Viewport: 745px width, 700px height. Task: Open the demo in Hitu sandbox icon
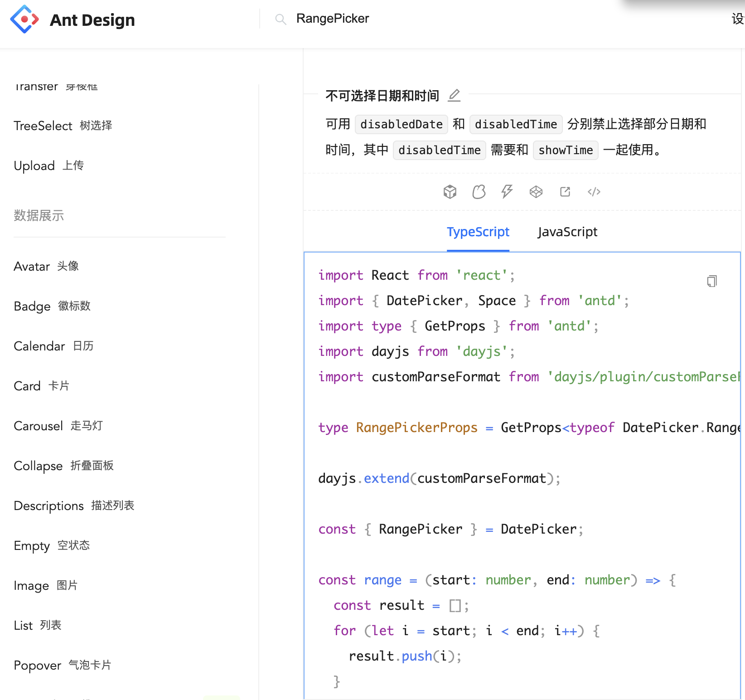pyautogui.click(x=479, y=192)
